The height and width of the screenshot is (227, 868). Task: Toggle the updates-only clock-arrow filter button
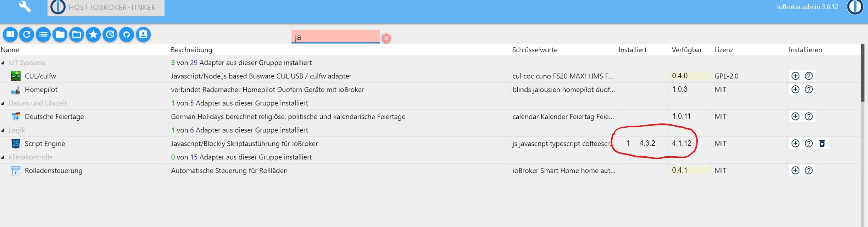(x=110, y=34)
